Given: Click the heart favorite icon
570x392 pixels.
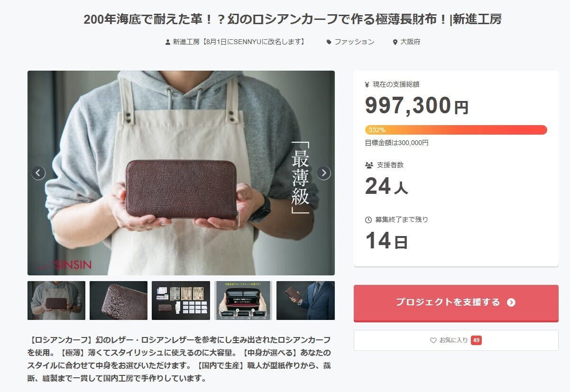Looking at the screenshot, I should [x=433, y=340].
